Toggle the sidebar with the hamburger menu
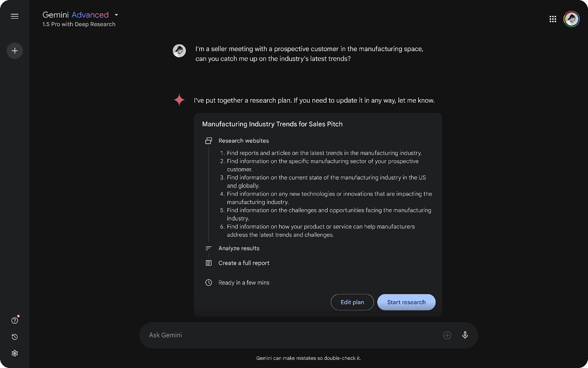Screen dimensions: 588x368 [15, 16]
